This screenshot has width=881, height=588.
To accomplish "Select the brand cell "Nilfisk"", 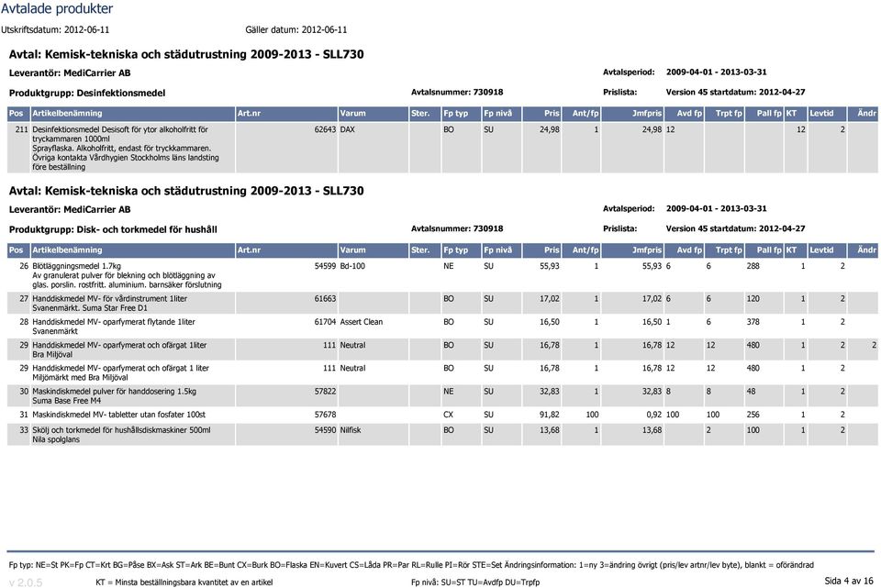I will pos(351,430).
